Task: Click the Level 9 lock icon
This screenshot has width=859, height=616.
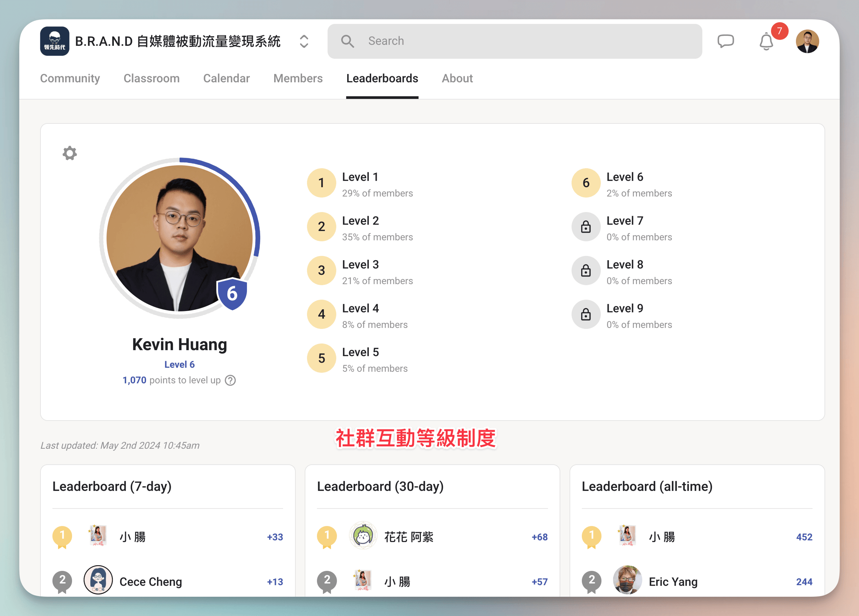Action: [x=586, y=314]
